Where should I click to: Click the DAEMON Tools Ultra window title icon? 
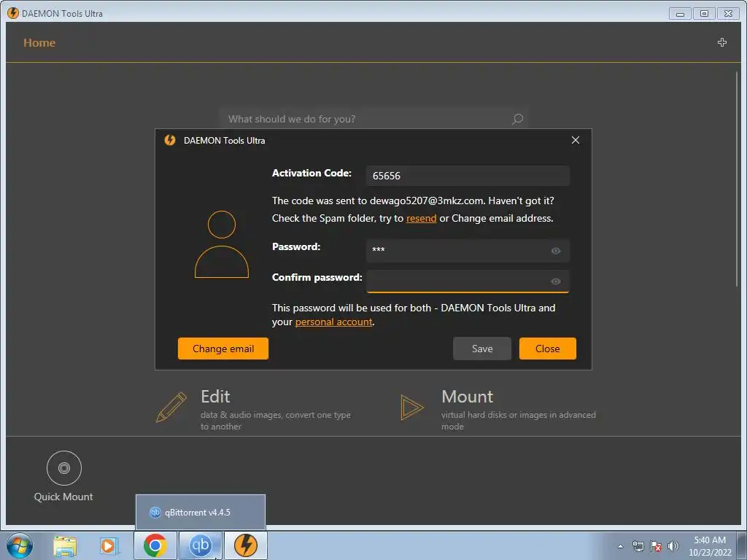(13, 13)
